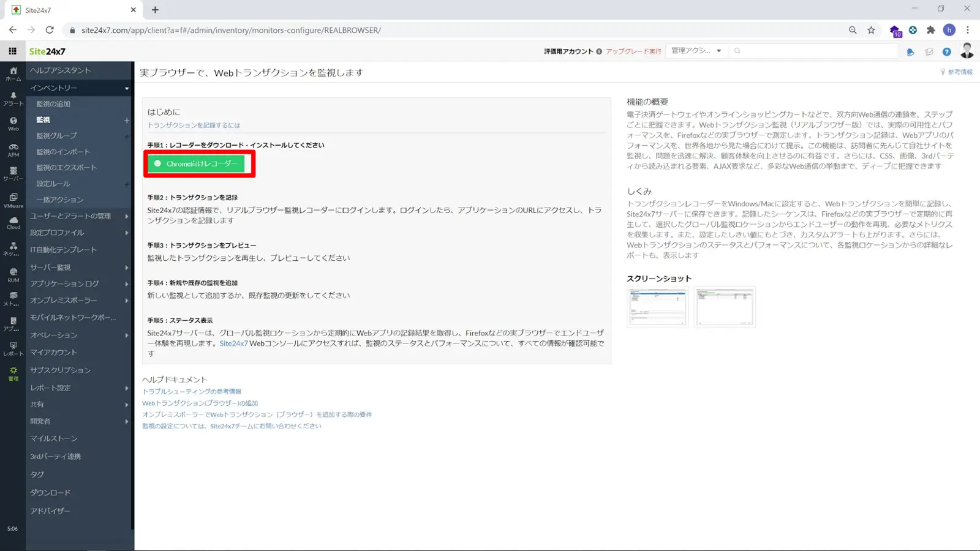Viewport: 980px width, 551px height.
Task: Open the second screenshot thumbnail
Action: pos(725,307)
